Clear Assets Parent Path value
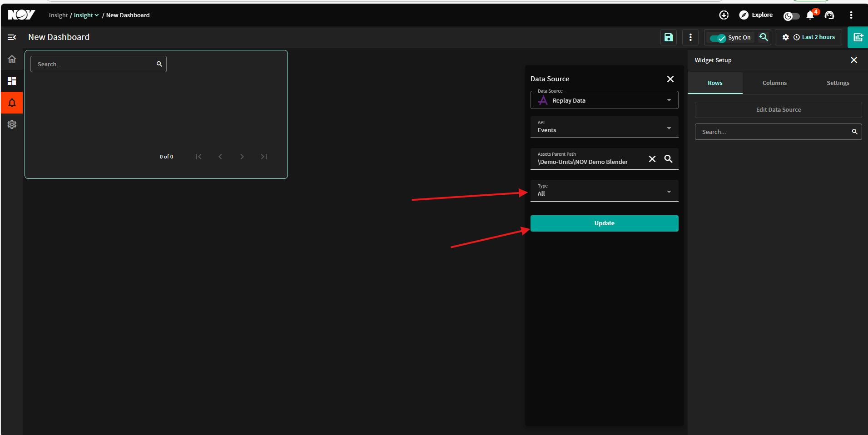This screenshot has height=435, width=868. pyautogui.click(x=652, y=159)
